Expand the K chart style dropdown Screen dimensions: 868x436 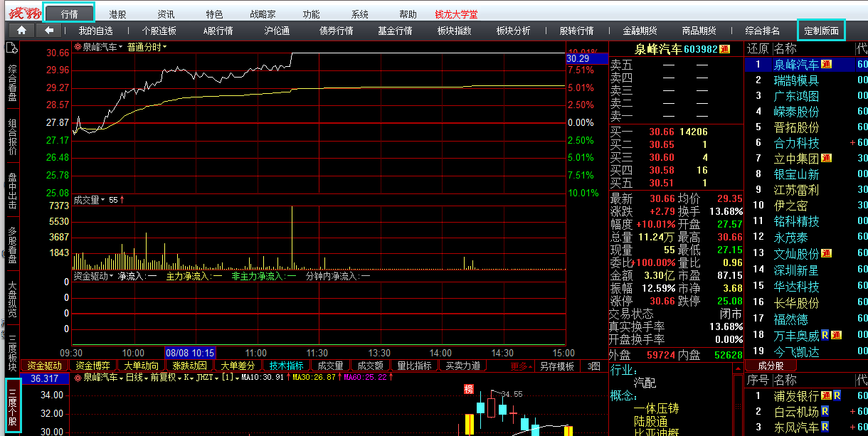click(192, 377)
